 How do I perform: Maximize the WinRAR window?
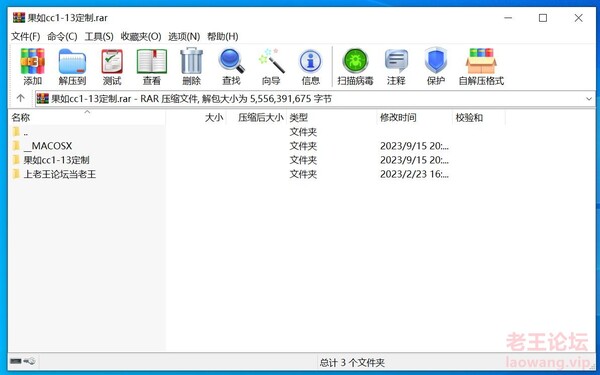[543, 18]
